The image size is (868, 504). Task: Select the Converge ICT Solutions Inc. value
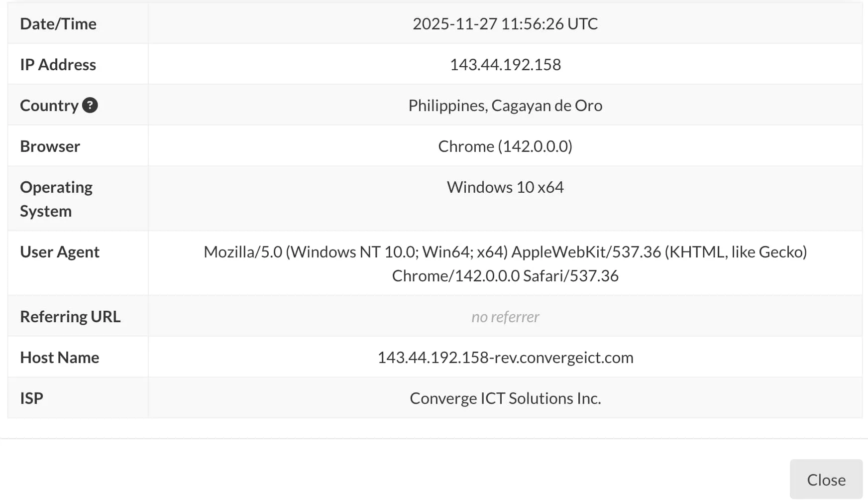pyautogui.click(x=505, y=397)
